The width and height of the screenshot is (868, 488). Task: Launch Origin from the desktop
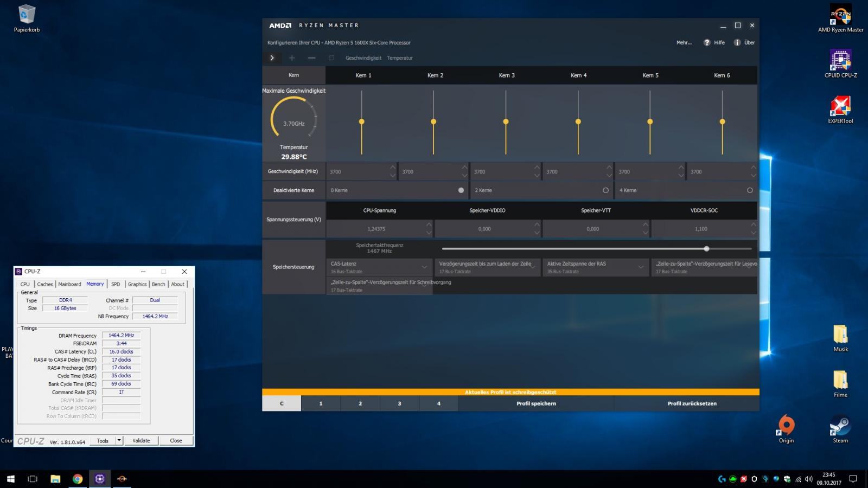point(786,429)
